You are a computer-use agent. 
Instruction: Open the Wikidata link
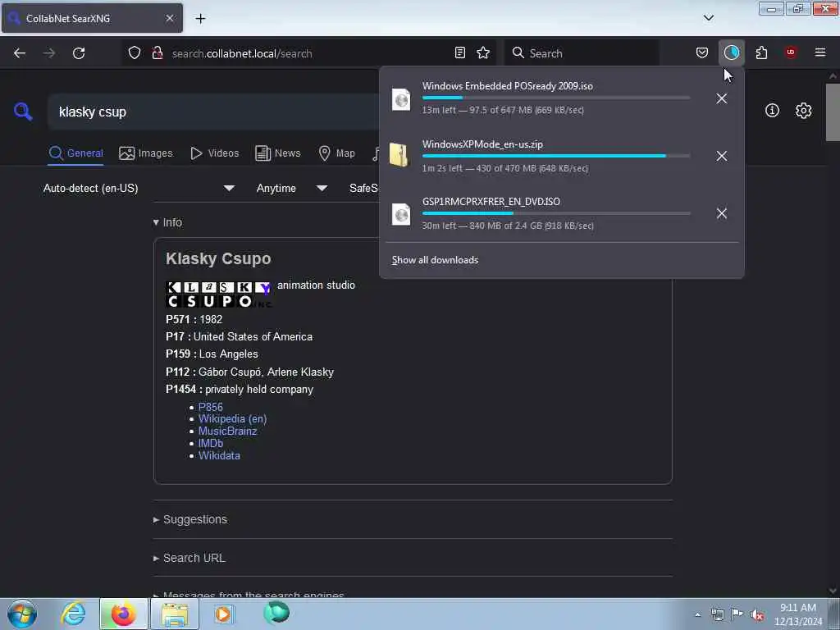point(219,456)
